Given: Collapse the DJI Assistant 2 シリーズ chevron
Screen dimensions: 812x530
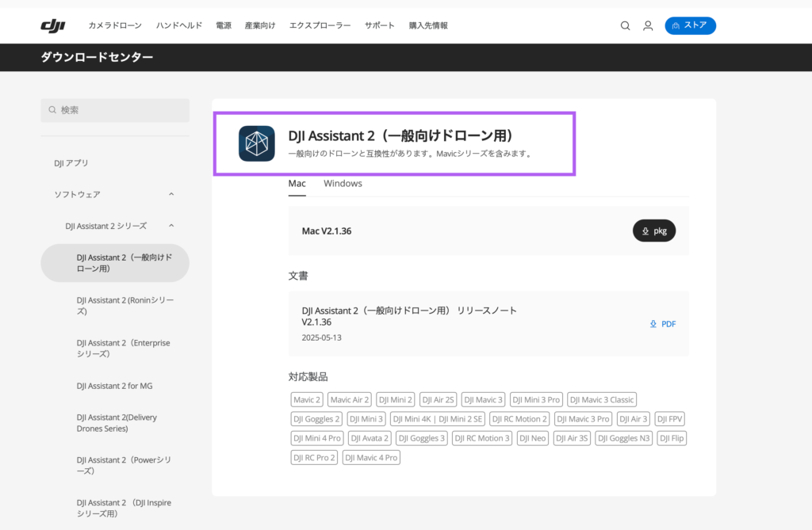Looking at the screenshot, I should [x=171, y=226].
